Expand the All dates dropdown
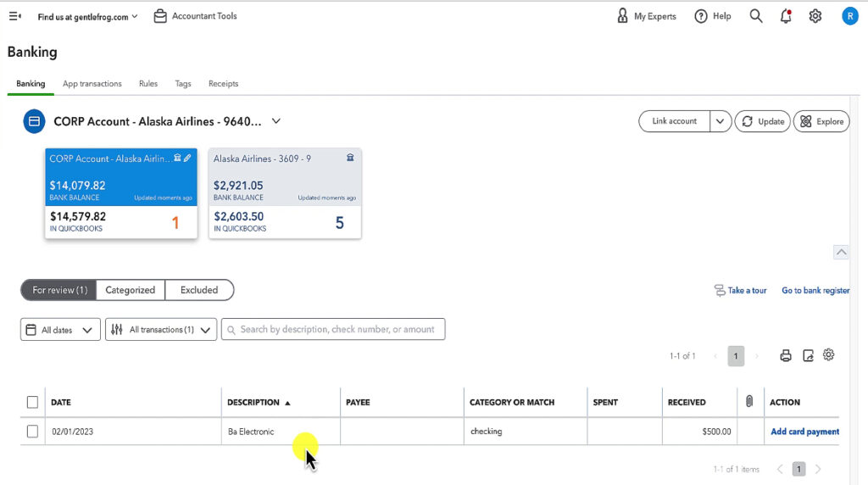This screenshot has width=868, height=485. point(60,330)
